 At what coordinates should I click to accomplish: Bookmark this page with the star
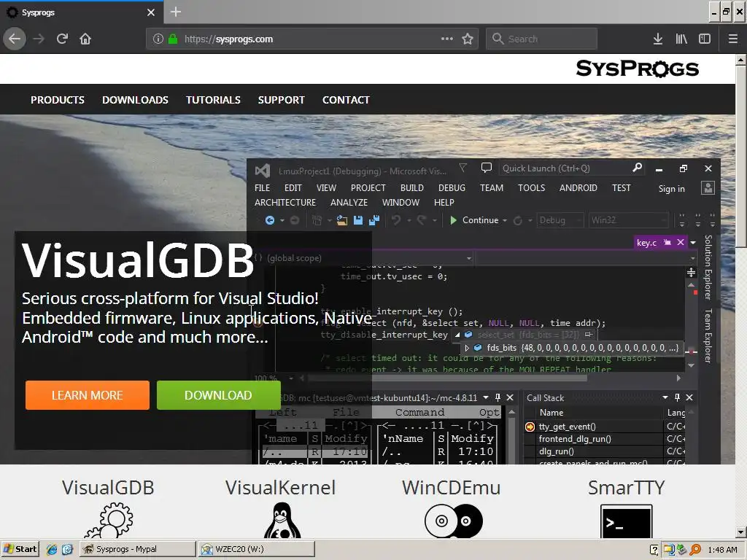tap(468, 39)
